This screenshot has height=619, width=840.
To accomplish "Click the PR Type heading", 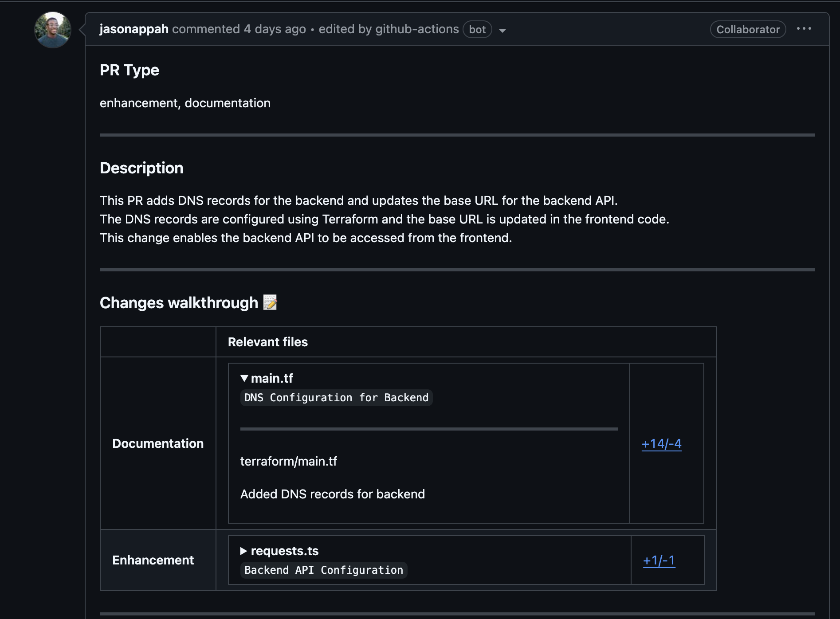I will pyautogui.click(x=130, y=70).
